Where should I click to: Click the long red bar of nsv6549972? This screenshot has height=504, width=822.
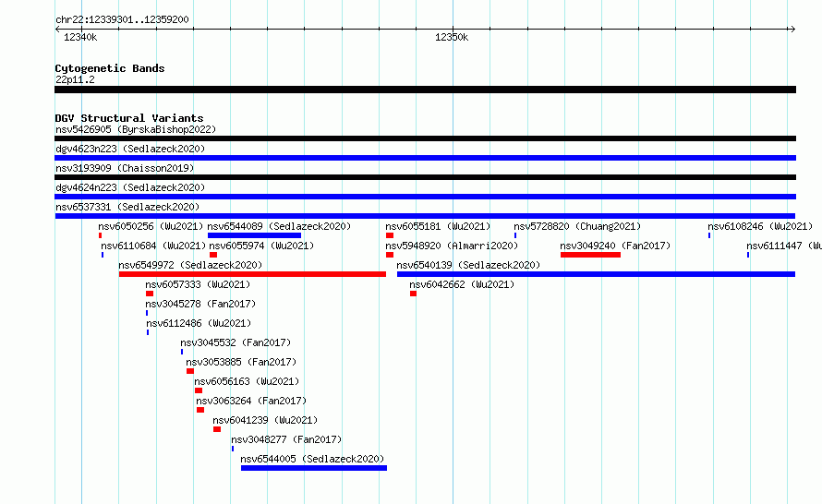click(252, 274)
